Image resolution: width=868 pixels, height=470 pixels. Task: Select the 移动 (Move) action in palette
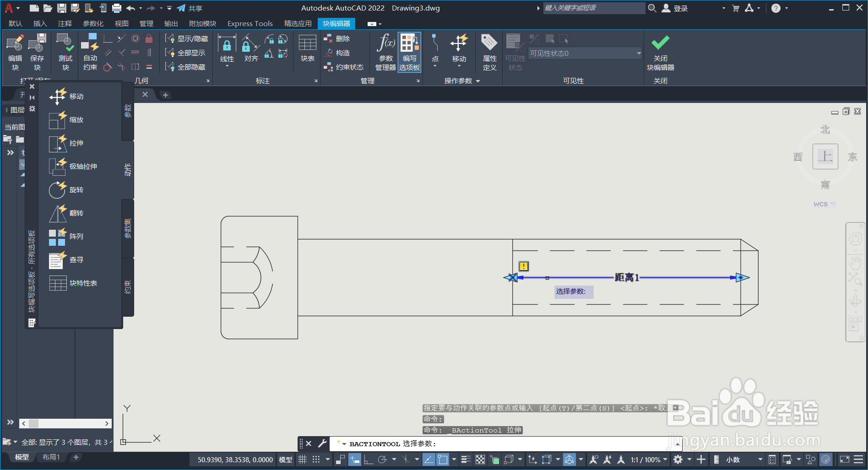tap(67, 97)
